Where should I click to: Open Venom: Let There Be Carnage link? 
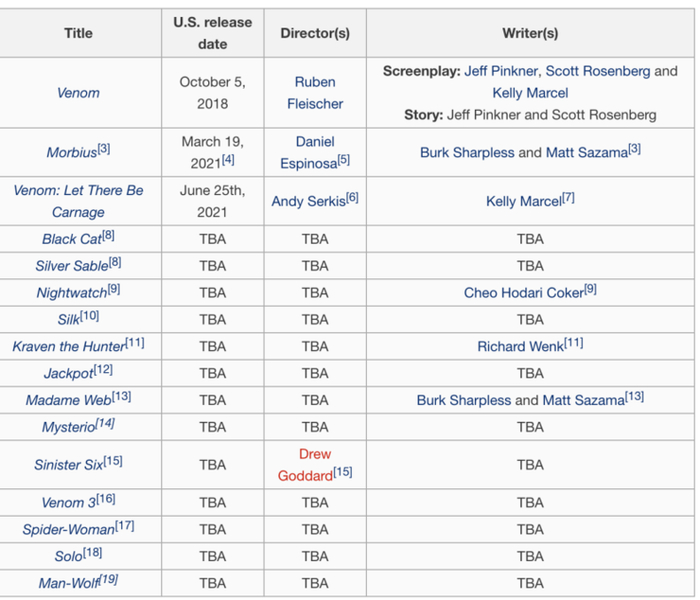[78, 201]
